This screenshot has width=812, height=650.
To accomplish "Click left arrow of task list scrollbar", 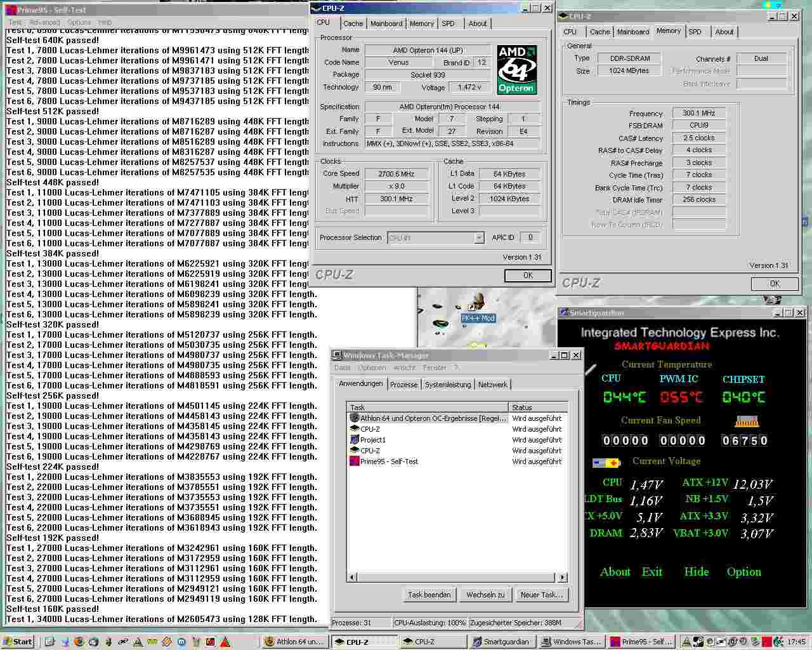I will tap(352, 577).
